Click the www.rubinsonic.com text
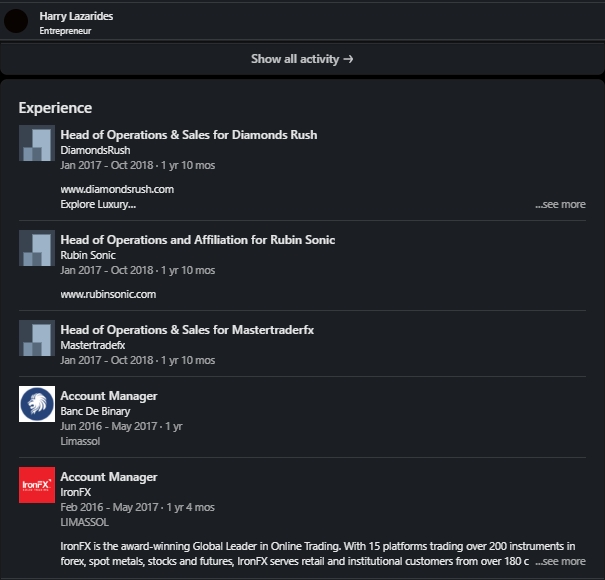The width and height of the screenshot is (605, 580). pos(108,294)
